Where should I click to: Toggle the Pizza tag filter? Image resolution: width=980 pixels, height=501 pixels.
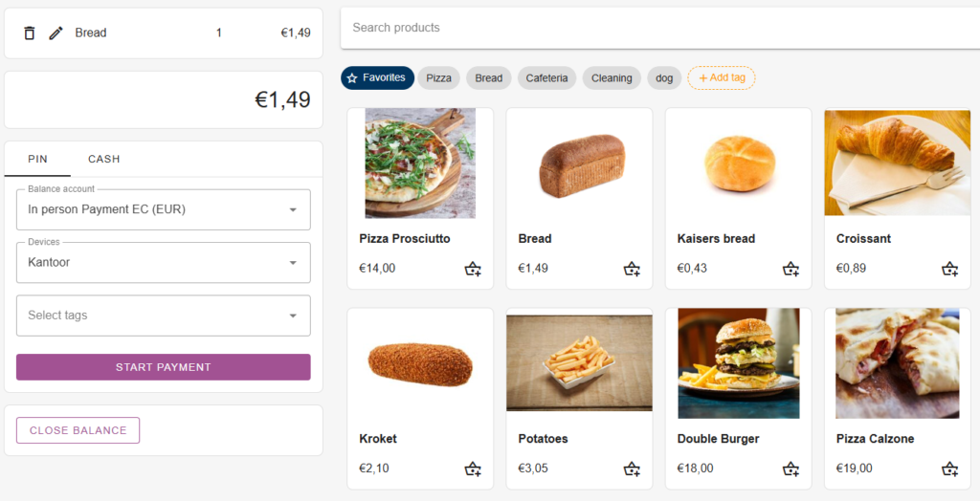tap(438, 78)
